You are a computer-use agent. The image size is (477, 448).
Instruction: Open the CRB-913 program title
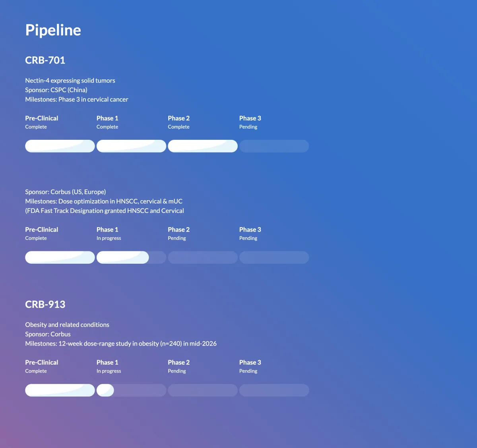[x=45, y=305]
